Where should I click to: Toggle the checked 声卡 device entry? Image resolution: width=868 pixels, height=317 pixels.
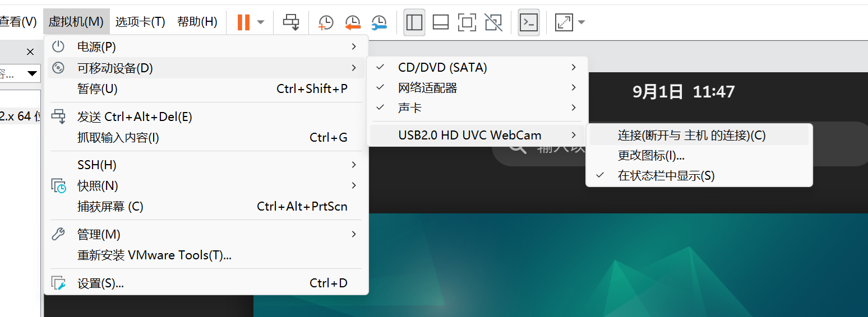pos(409,108)
